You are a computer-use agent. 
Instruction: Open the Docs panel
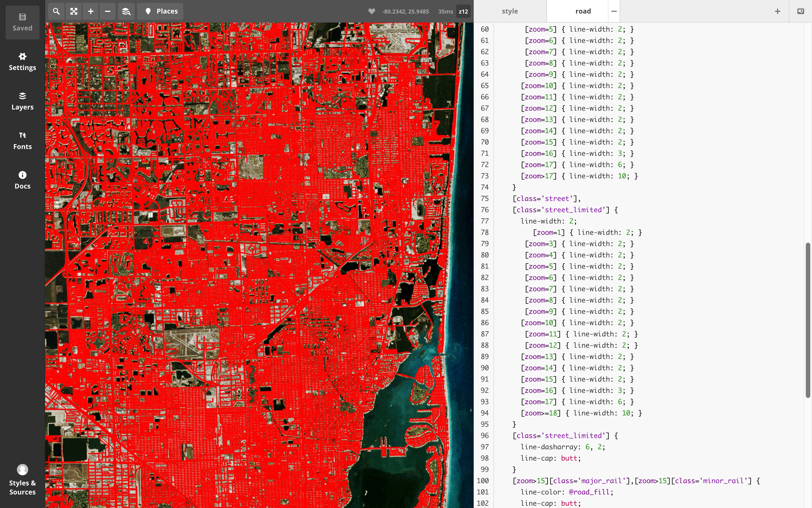click(23, 180)
